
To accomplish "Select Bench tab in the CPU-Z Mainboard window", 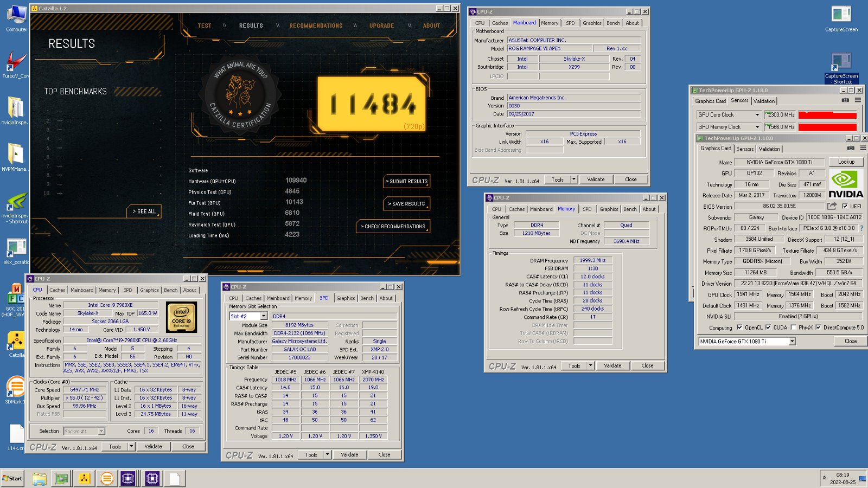I will 613,23.
